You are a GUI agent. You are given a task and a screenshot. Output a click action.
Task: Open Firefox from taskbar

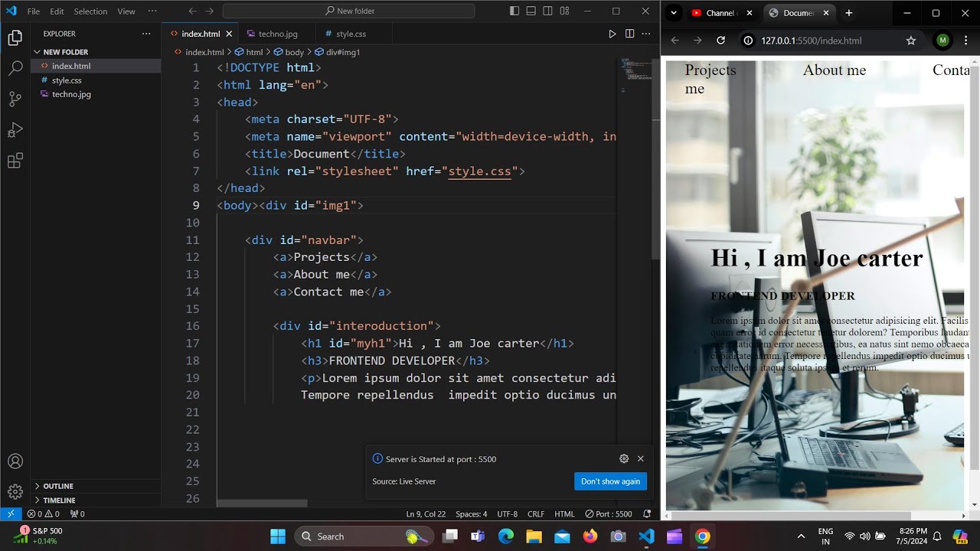pos(590,536)
